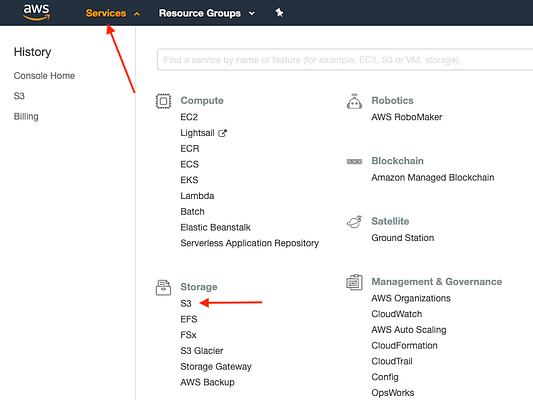
Task: Click the Compute category chip icon
Action: coord(163,101)
